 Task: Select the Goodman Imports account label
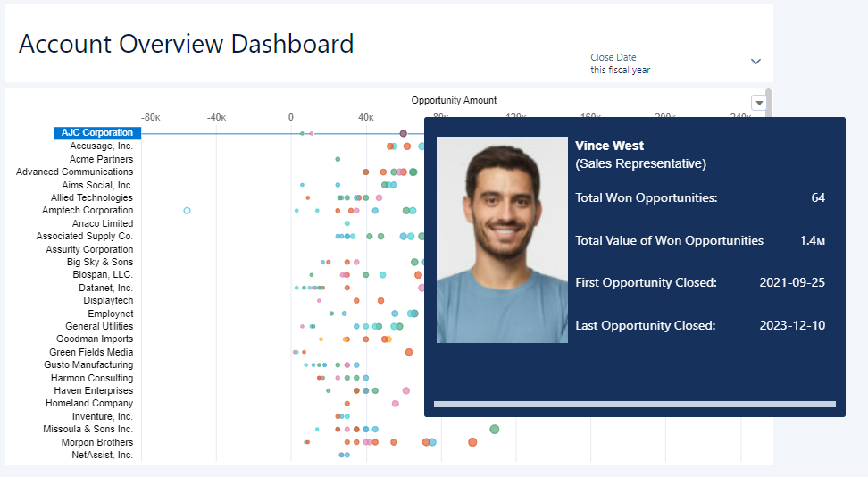[95, 339]
